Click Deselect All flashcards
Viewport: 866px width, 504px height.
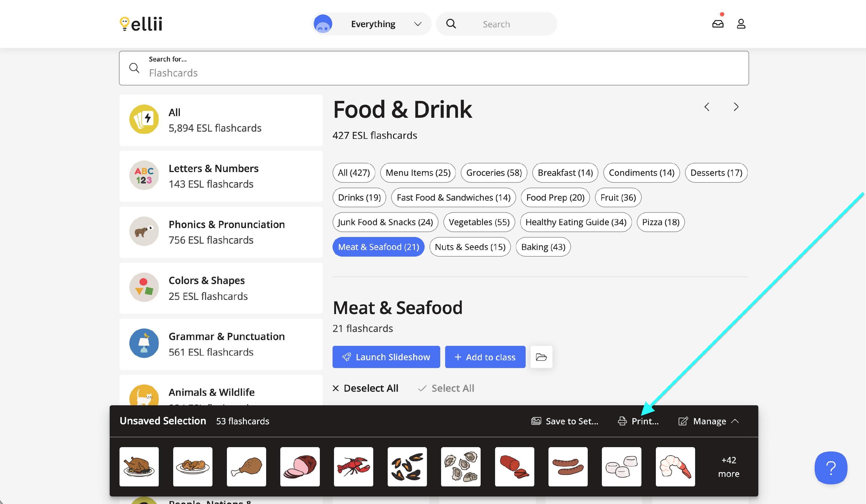(x=365, y=388)
